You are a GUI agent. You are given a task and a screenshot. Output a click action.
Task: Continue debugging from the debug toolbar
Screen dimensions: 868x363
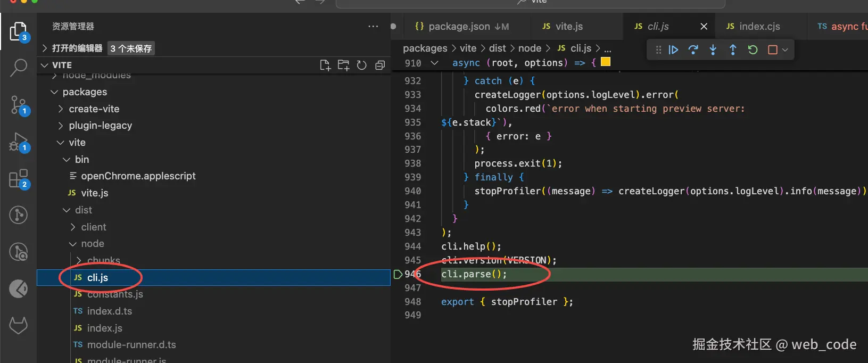pos(674,49)
